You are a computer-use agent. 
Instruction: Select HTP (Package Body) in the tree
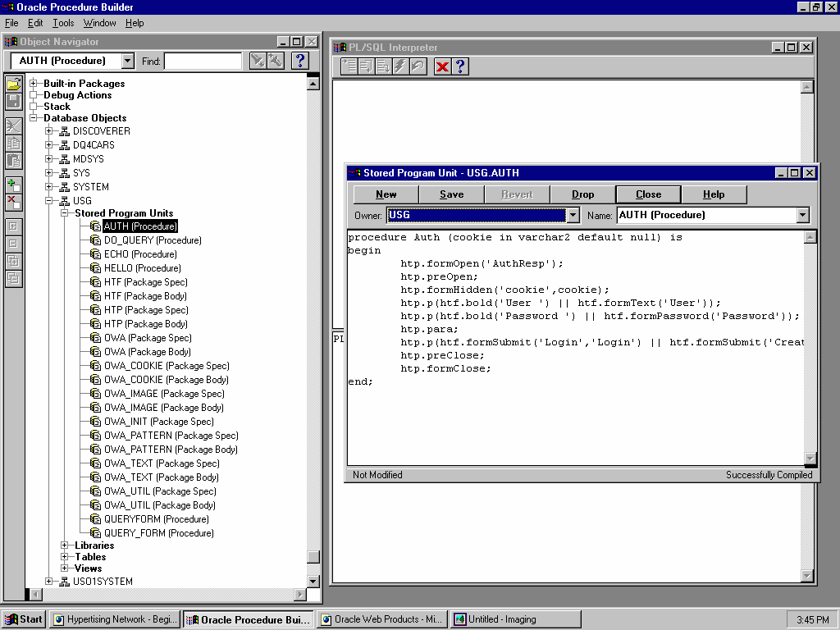(146, 323)
